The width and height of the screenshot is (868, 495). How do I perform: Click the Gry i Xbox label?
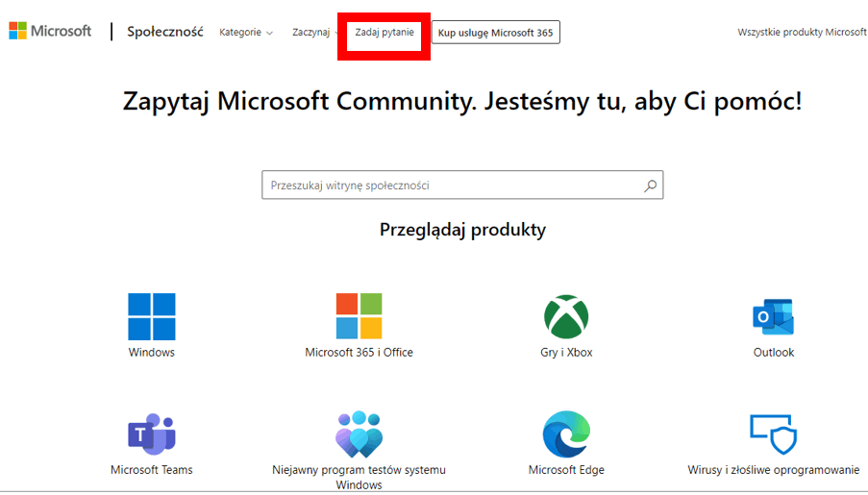(566, 352)
